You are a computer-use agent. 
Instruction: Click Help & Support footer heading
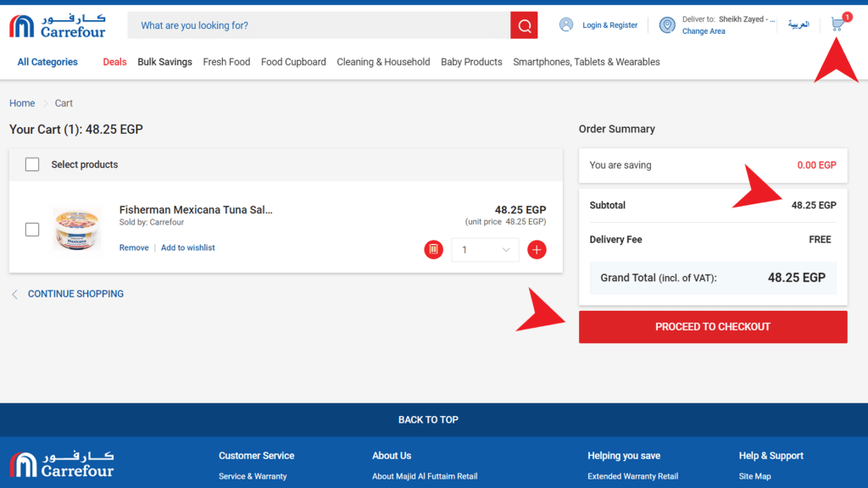click(771, 456)
